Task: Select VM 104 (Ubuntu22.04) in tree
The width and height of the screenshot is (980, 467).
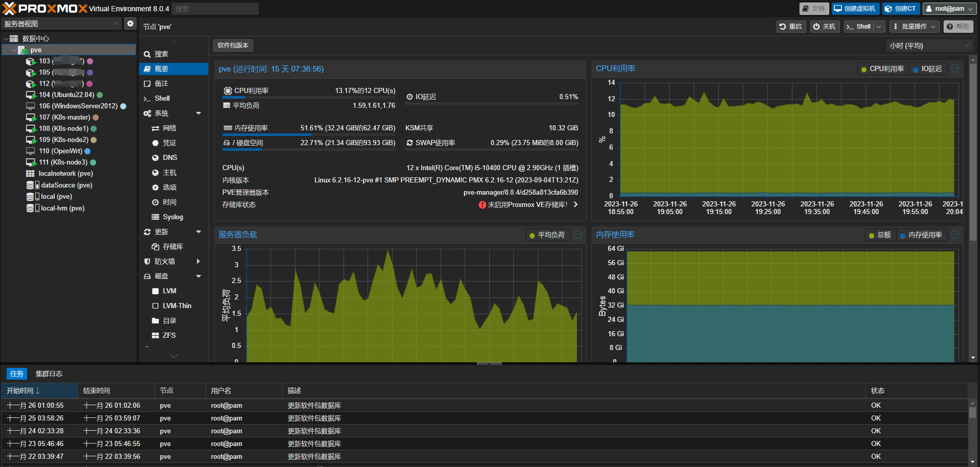Action: click(x=66, y=95)
